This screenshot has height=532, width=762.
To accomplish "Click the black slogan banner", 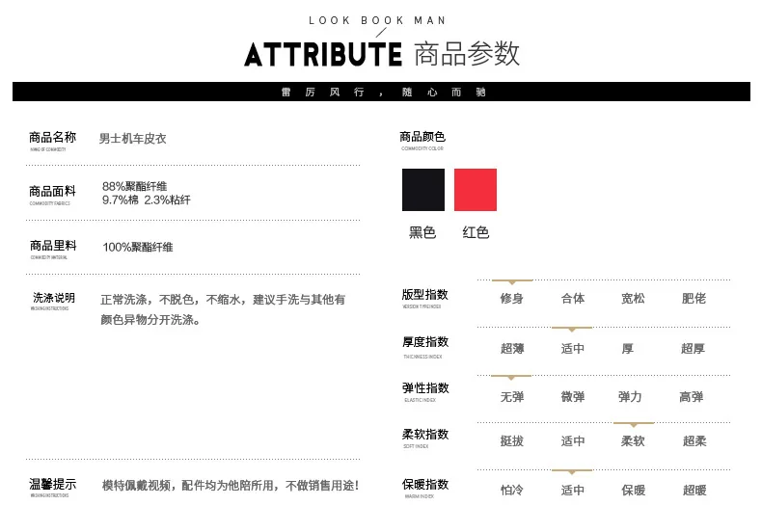I will (x=382, y=92).
